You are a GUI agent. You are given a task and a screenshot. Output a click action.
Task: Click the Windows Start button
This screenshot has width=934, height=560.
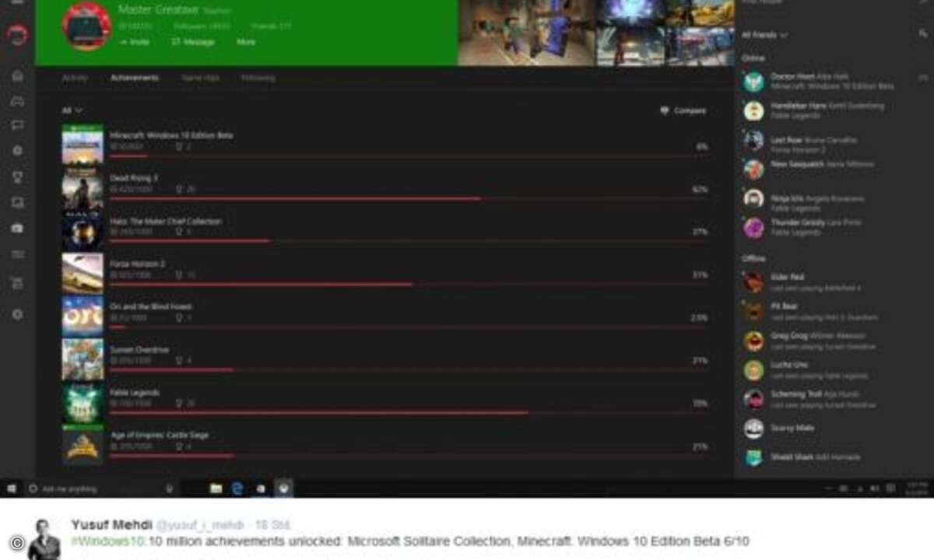pos(12,488)
